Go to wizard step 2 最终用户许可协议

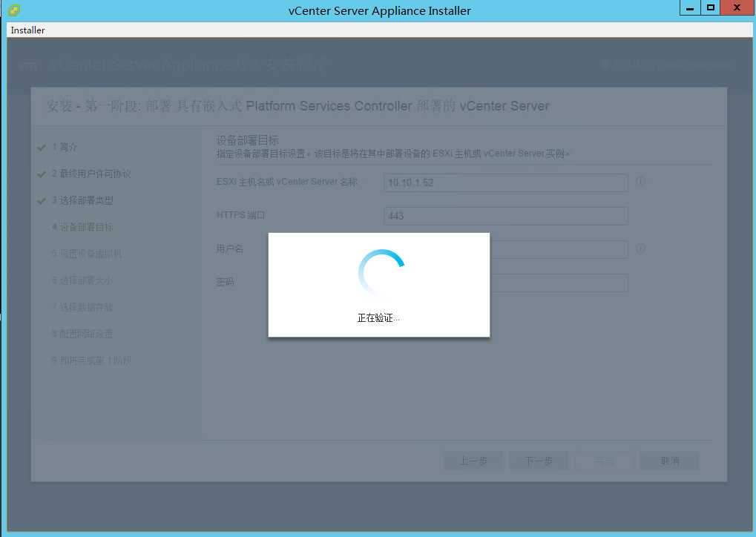91,174
